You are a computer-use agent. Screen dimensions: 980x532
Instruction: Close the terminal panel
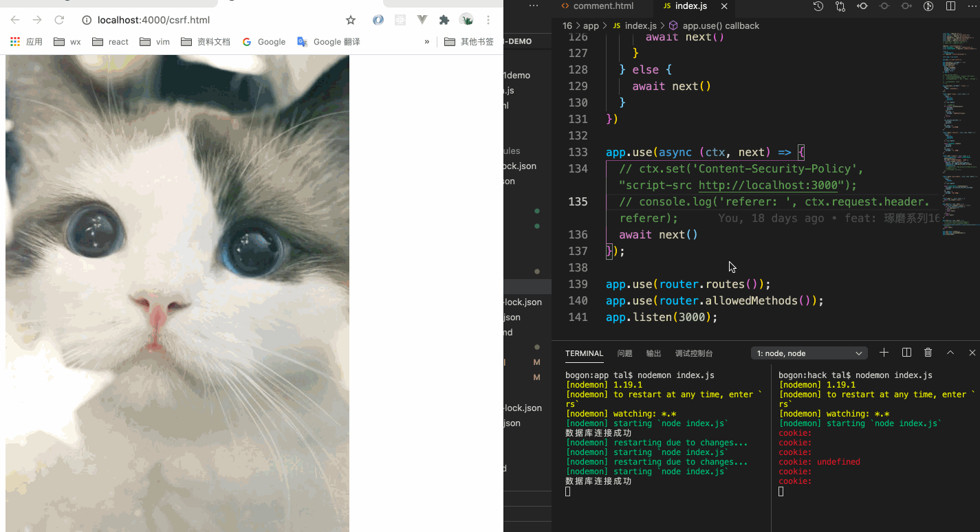(x=972, y=353)
